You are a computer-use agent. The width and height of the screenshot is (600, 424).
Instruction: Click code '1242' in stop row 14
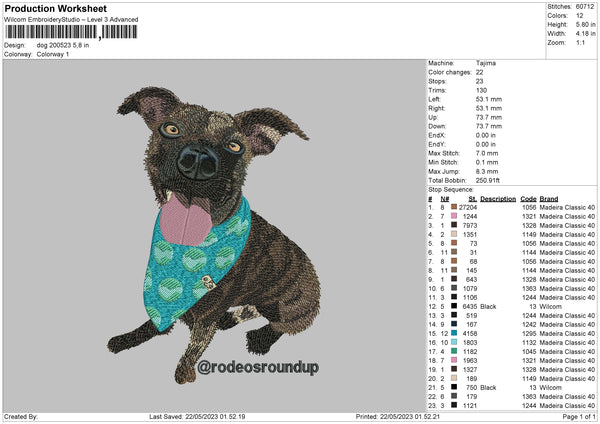coord(529,325)
